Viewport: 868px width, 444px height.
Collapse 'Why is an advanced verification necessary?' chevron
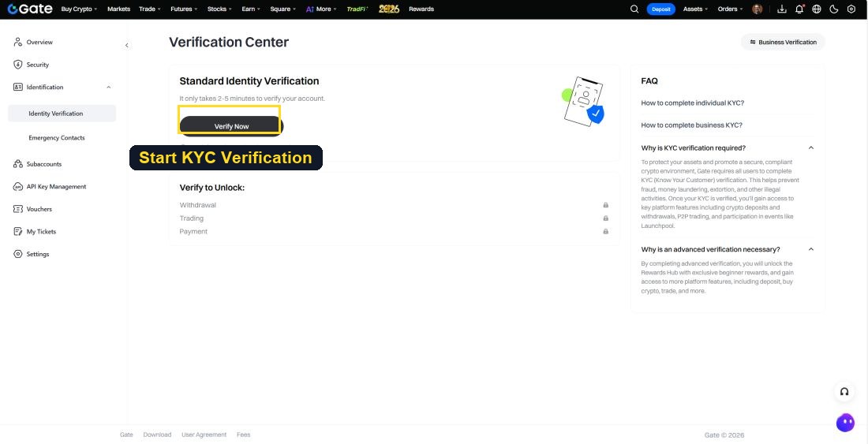811,249
